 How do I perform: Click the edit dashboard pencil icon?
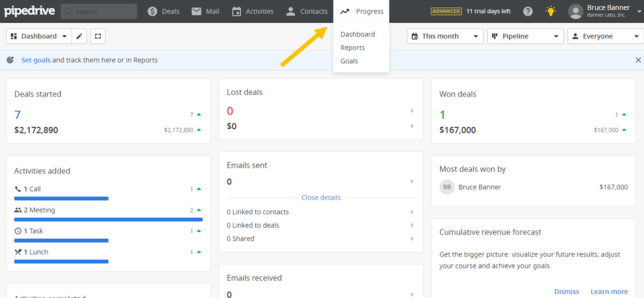(79, 36)
